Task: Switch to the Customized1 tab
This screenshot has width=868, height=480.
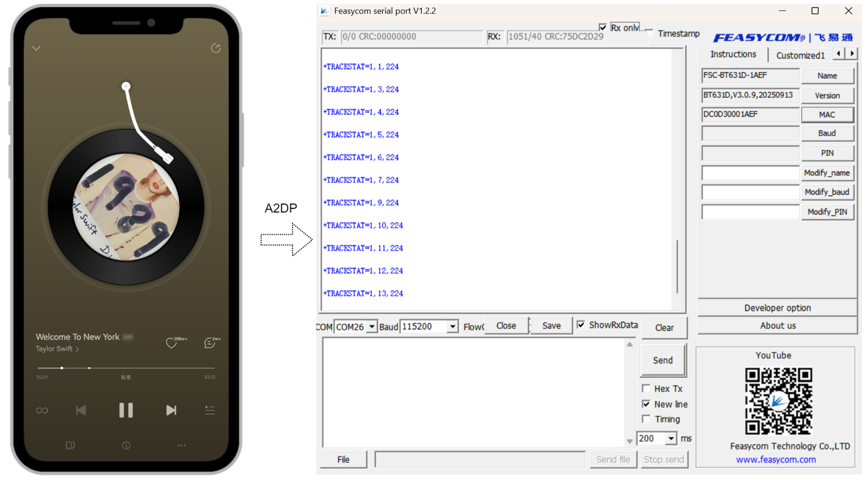Action: 800,55
